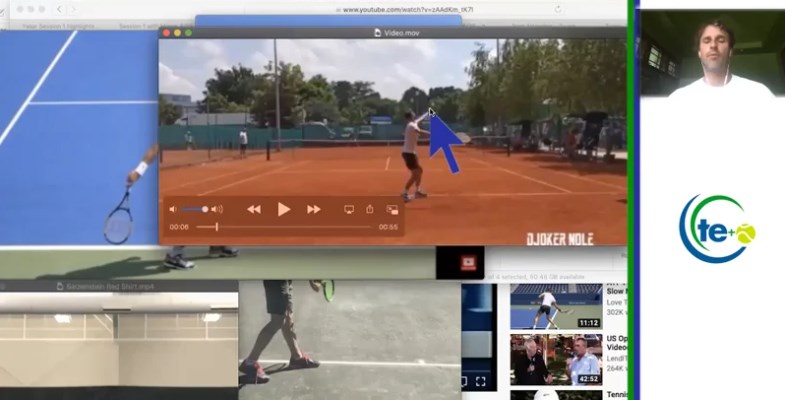The image size is (785, 400).
Task: Close the Video.mov window
Action: coord(166,33)
